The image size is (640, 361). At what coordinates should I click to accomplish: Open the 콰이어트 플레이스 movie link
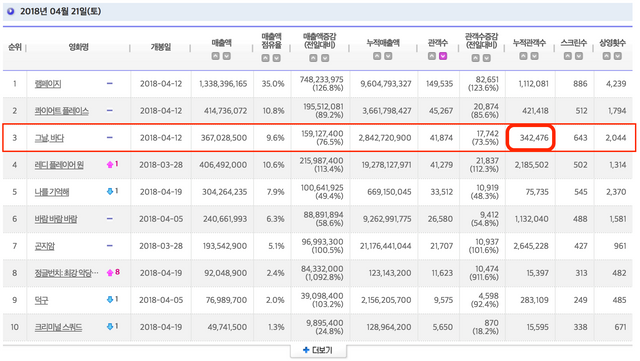point(62,111)
